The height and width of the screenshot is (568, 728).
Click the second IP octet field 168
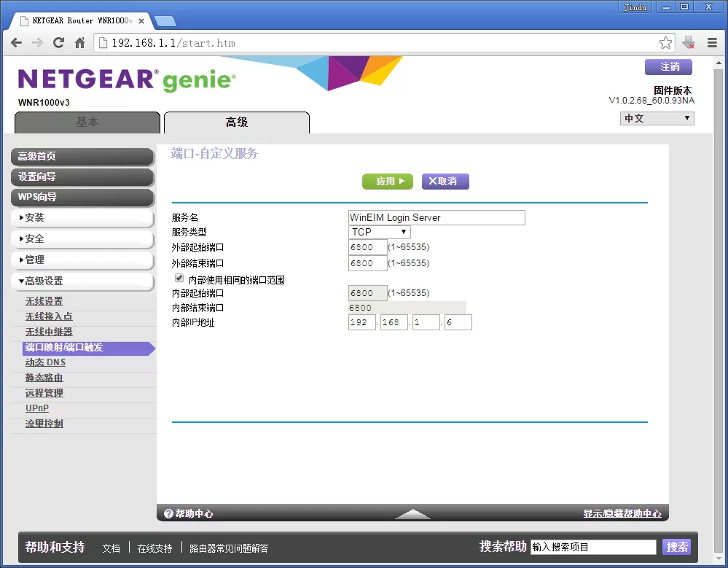pos(394,322)
